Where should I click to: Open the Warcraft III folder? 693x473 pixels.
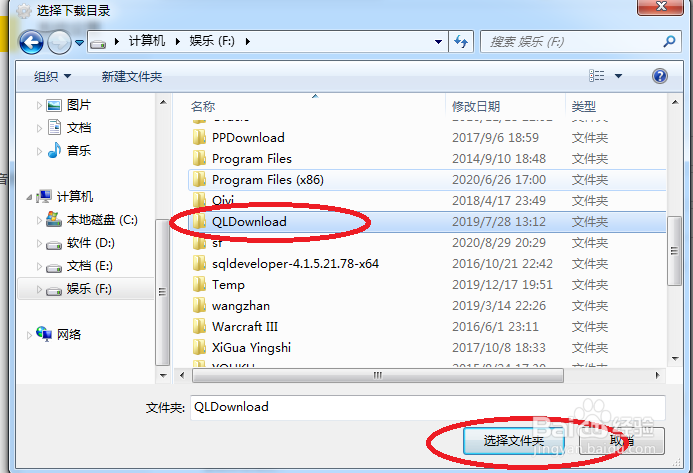(244, 327)
